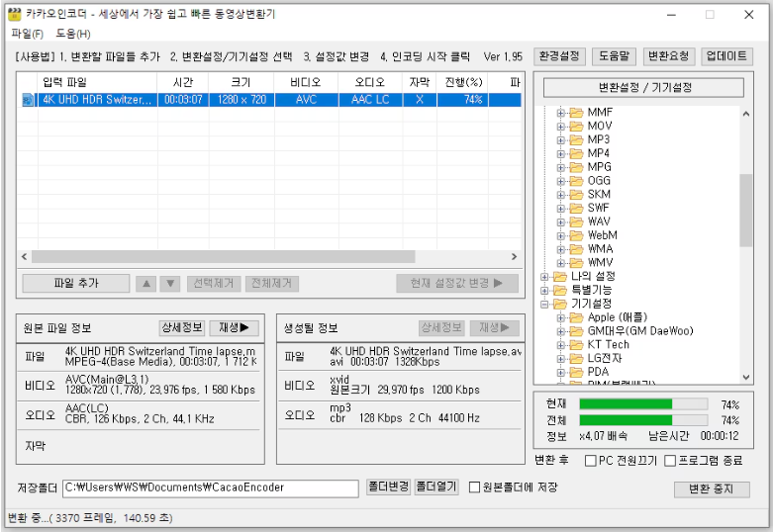Image resolution: width=773 pixels, height=532 pixels.
Task: Click the MOV folder icon
Action: point(576,127)
